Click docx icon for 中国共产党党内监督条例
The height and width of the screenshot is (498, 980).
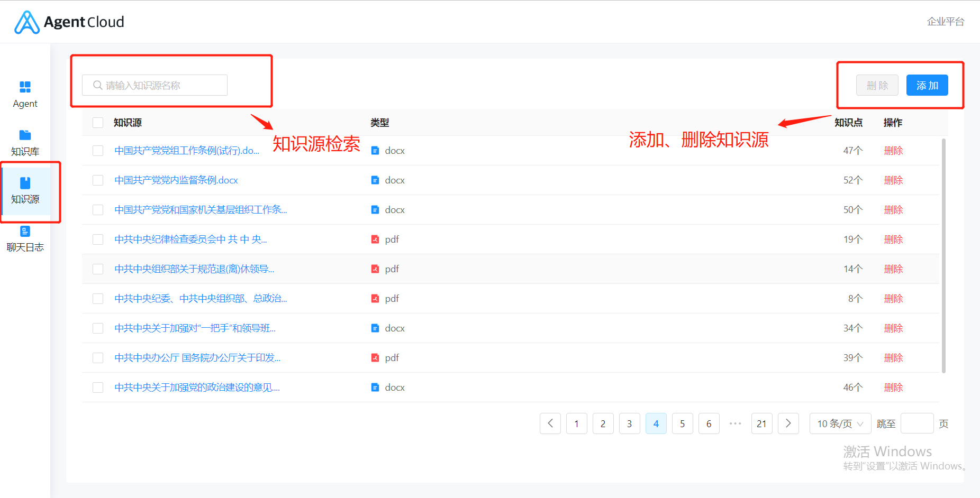pyautogui.click(x=375, y=180)
